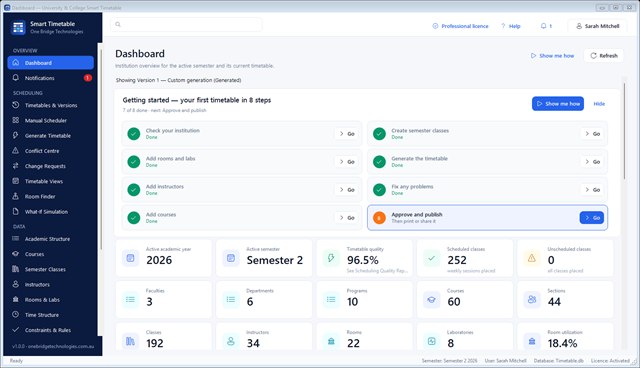Image resolution: width=640 pixels, height=368 pixels.
Task: Click Go for Create semester classes
Action: point(592,134)
